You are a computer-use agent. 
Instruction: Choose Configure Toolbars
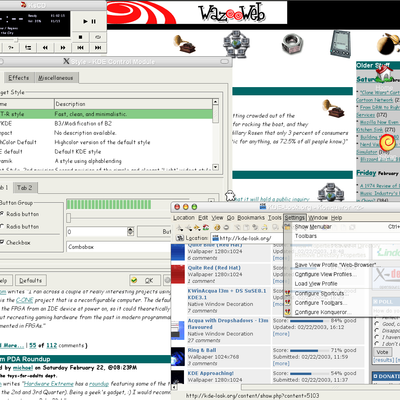[x=343, y=303]
